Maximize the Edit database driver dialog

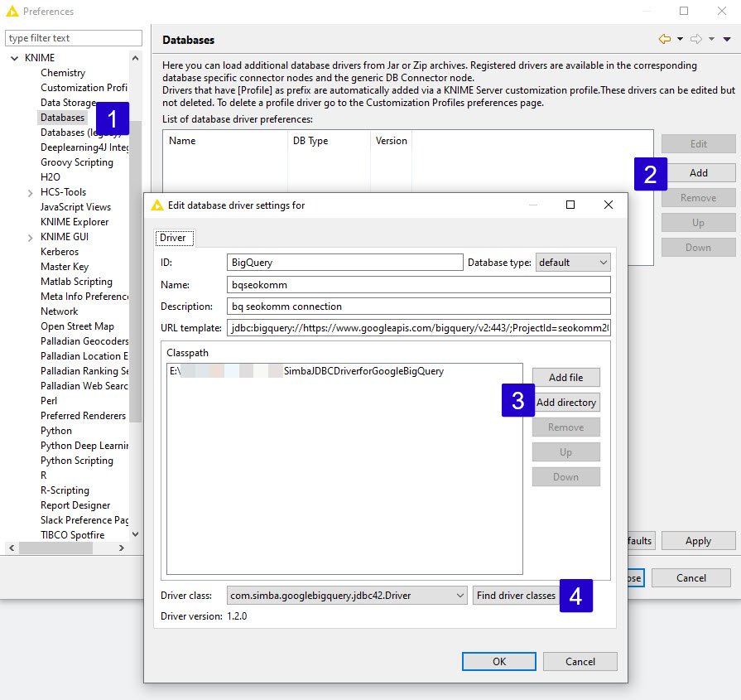point(570,205)
